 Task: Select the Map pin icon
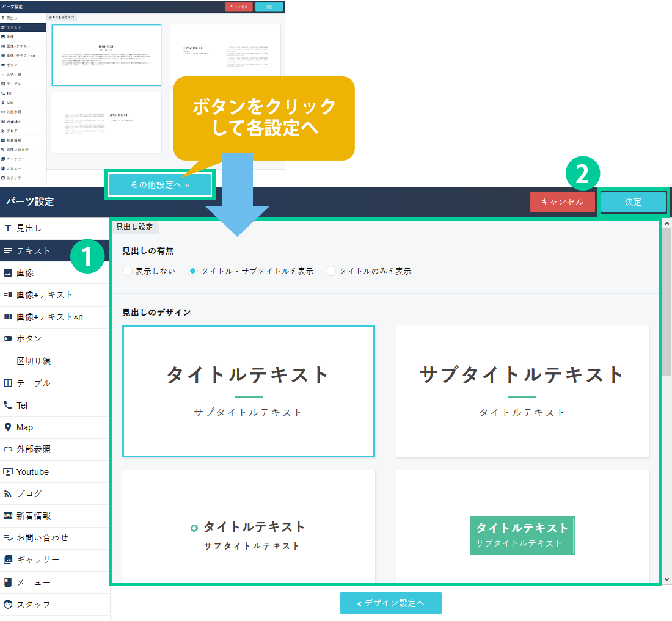click(8, 427)
